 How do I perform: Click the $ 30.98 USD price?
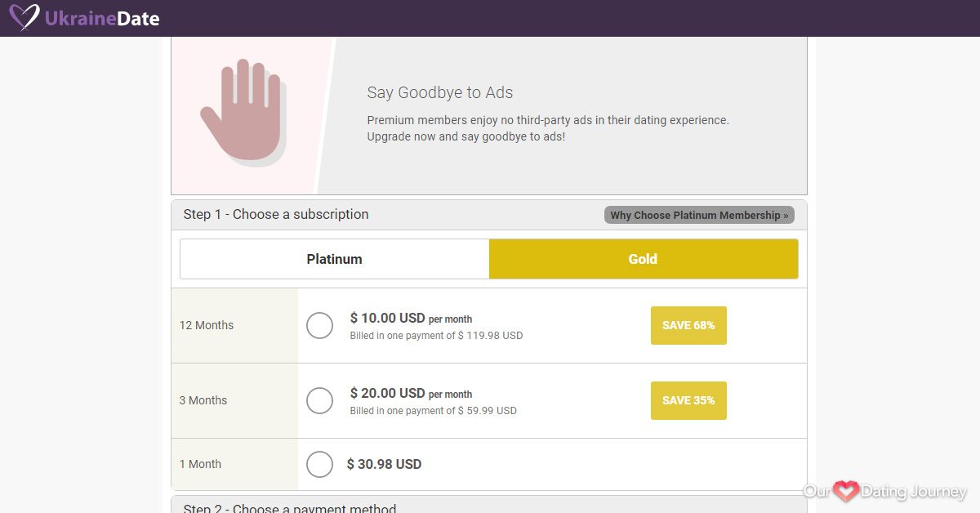pos(384,464)
